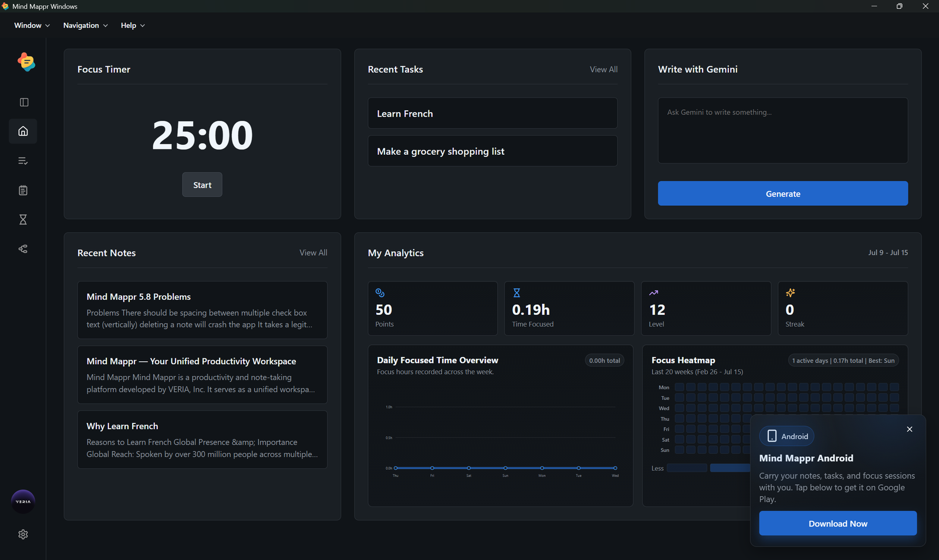The width and height of the screenshot is (939, 560).
Task: Open the Help menu
Action: pyautogui.click(x=133, y=25)
